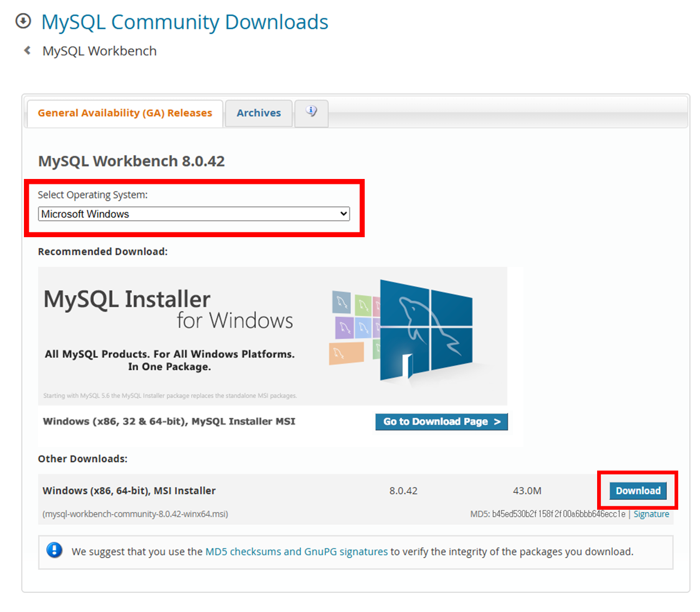Click the 'Other Downloads:' label
This screenshot has width=700, height=612.
point(83,459)
